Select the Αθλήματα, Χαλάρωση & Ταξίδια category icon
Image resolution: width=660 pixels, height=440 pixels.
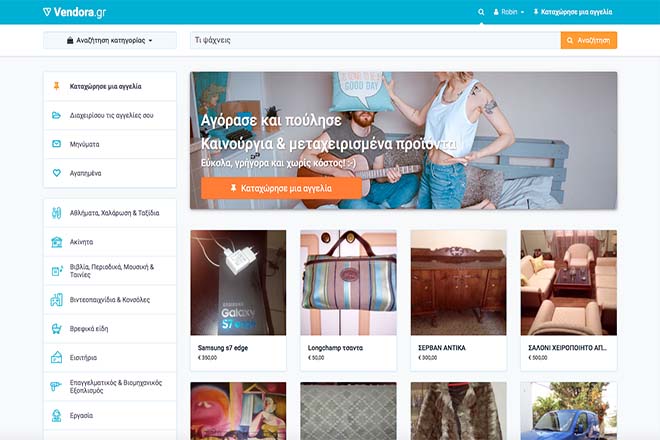[56, 213]
